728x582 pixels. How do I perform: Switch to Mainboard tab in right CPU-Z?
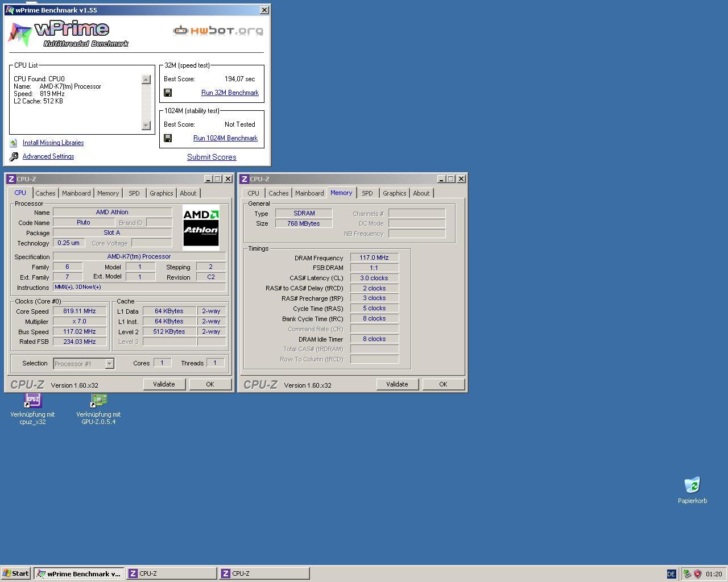click(x=309, y=193)
